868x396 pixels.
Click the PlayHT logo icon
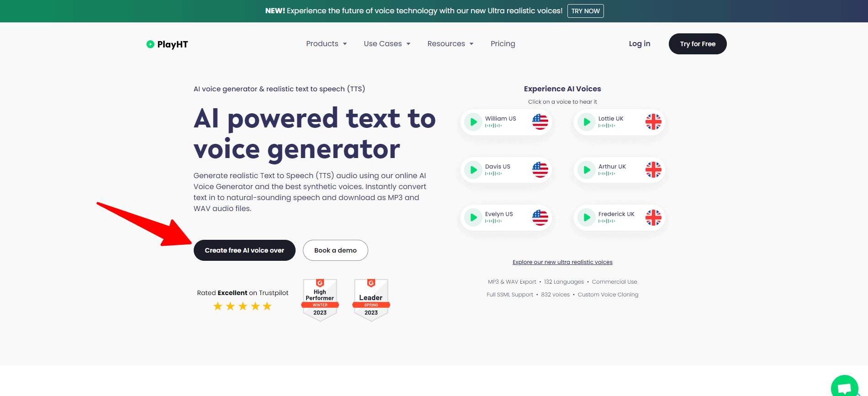click(150, 44)
